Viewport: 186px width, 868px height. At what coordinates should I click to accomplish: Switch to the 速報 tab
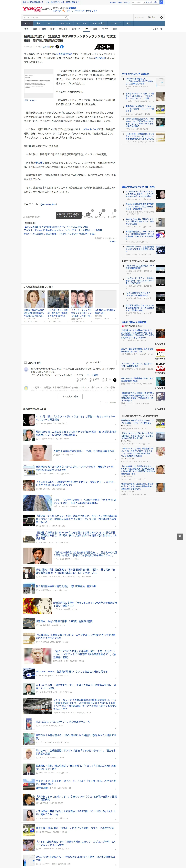pyautogui.click(x=38, y=24)
